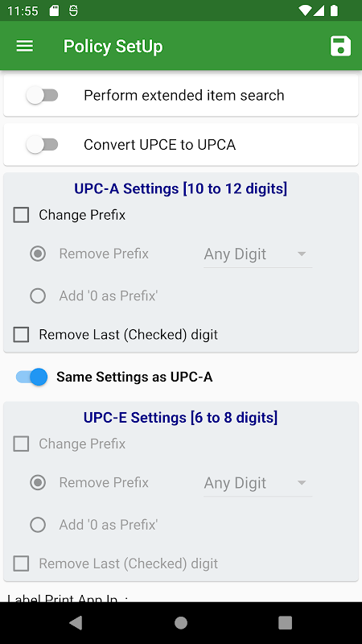Tap the Android recent apps square
This screenshot has width=362, height=644.
[285, 622]
